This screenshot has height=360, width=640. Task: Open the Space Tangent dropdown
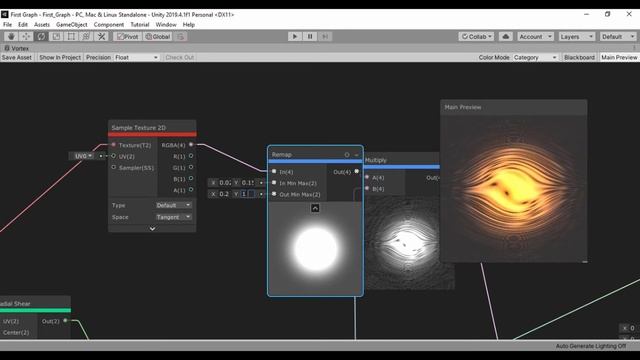(x=173, y=217)
